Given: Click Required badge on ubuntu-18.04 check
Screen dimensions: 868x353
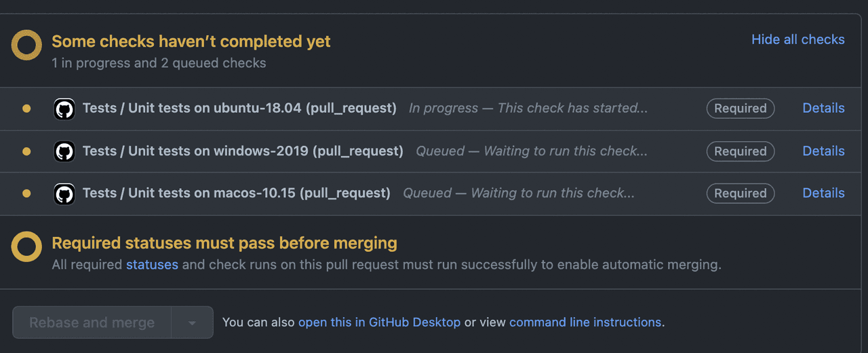Looking at the screenshot, I should [740, 109].
